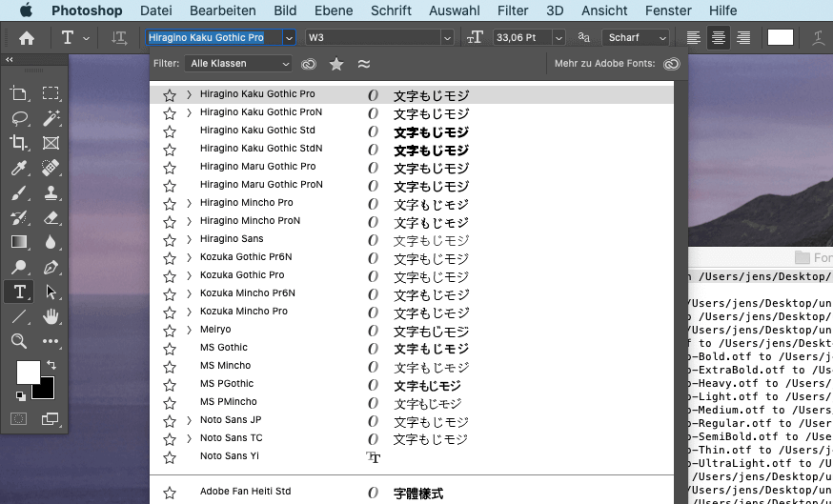The width and height of the screenshot is (833, 504).
Task: Toggle text orientation icon
Action: [x=119, y=38]
